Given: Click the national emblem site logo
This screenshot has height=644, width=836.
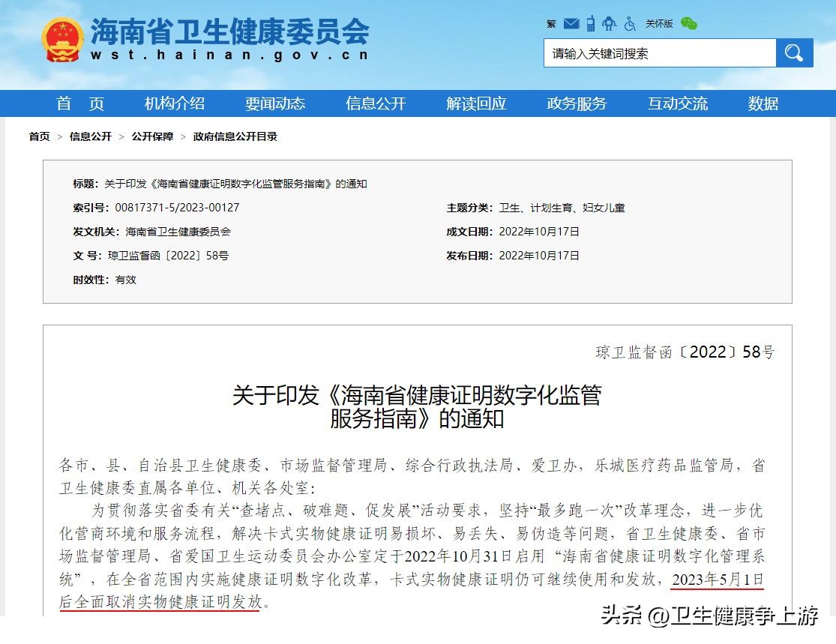Looking at the screenshot, I should 62,36.
